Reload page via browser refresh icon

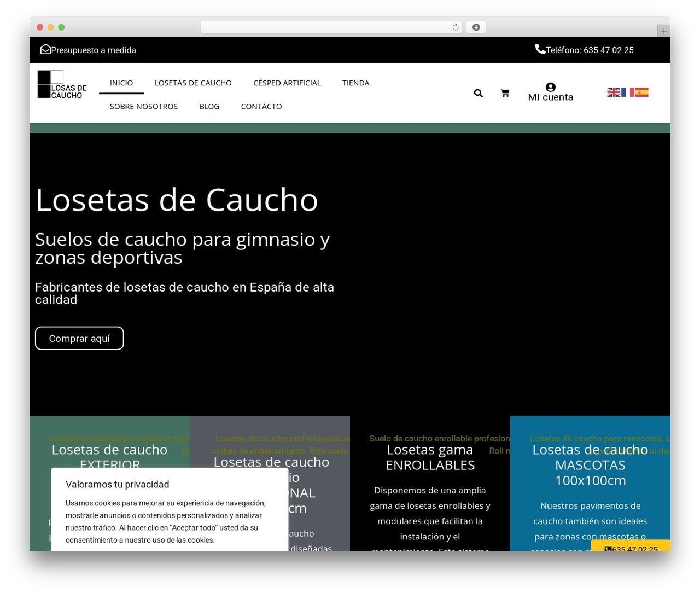[455, 27]
